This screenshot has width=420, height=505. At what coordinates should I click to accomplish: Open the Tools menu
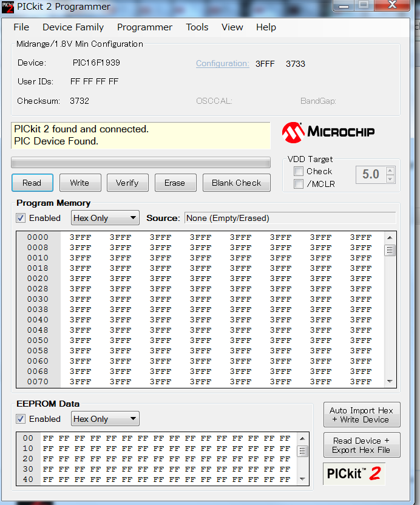pyautogui.click(x=197, y=27)
